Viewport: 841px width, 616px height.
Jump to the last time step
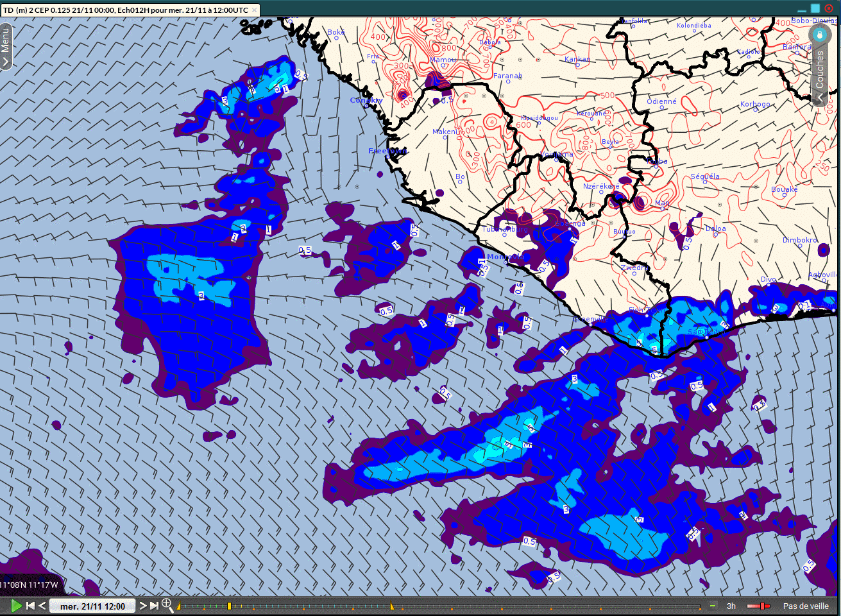154,606
